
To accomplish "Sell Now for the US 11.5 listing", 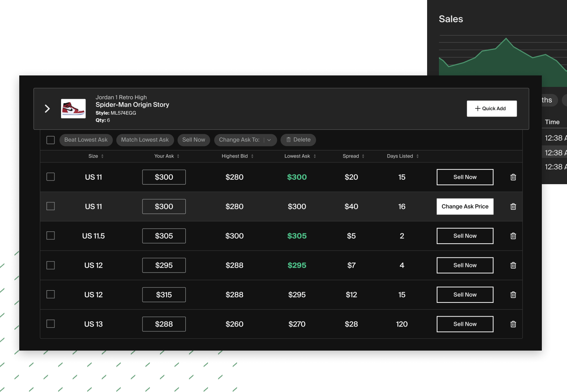I will (x=465, y=236).
